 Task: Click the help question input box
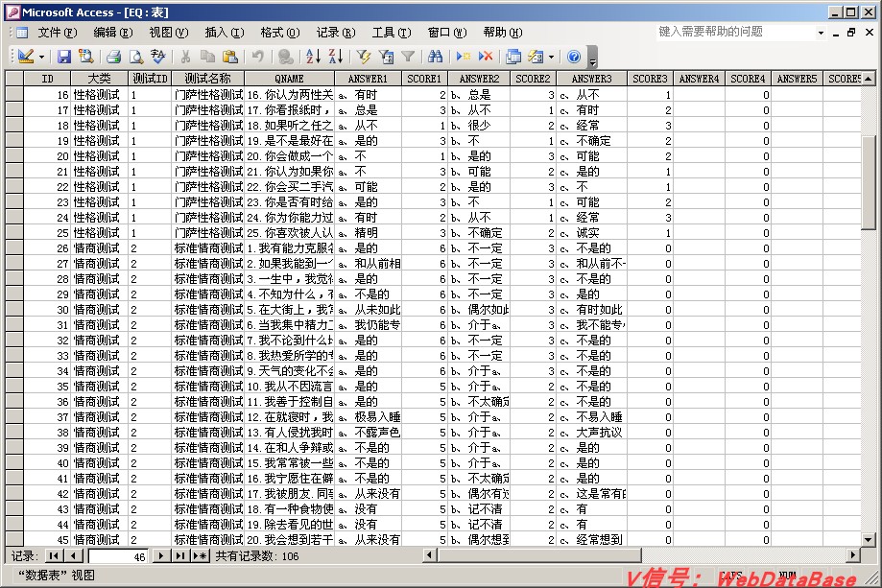click(736, 32)
